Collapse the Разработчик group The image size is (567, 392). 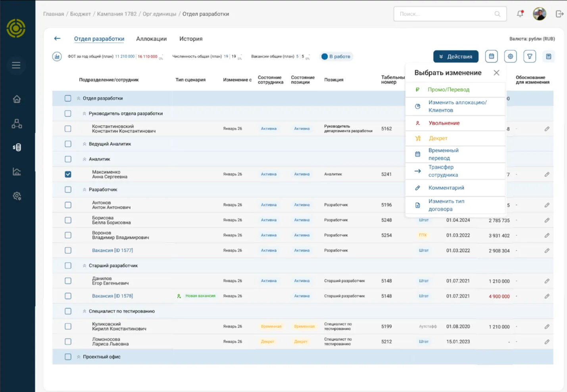(85, 190)
